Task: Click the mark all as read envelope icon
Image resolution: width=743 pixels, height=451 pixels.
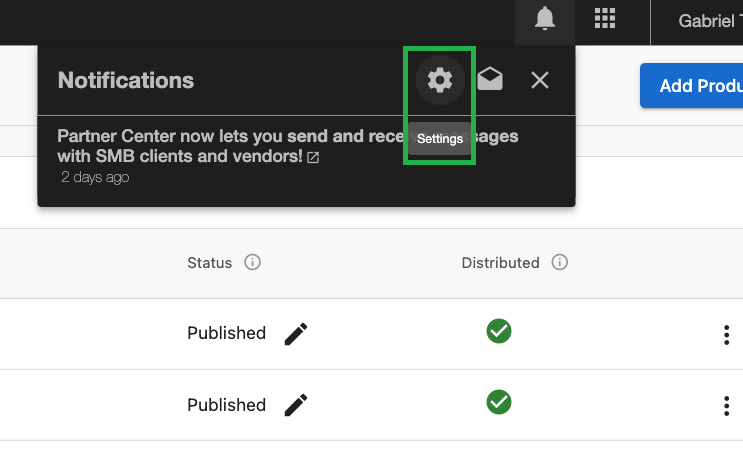Action: (x=490, y=79)
